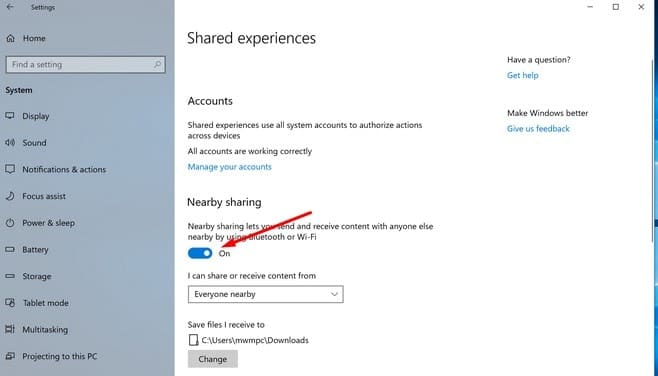
Task: Click the Sound speaker icon
Action: pyautogui.click(x=10, y=143)
